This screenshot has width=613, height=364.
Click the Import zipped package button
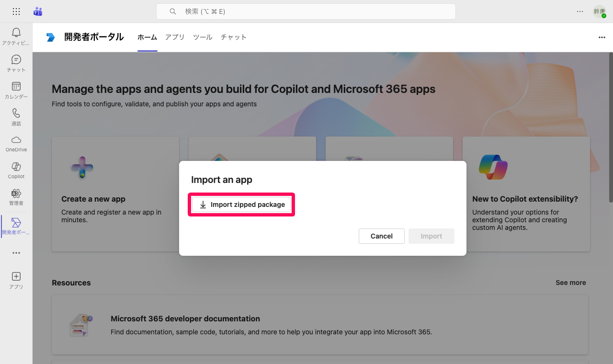coord(241,205)
